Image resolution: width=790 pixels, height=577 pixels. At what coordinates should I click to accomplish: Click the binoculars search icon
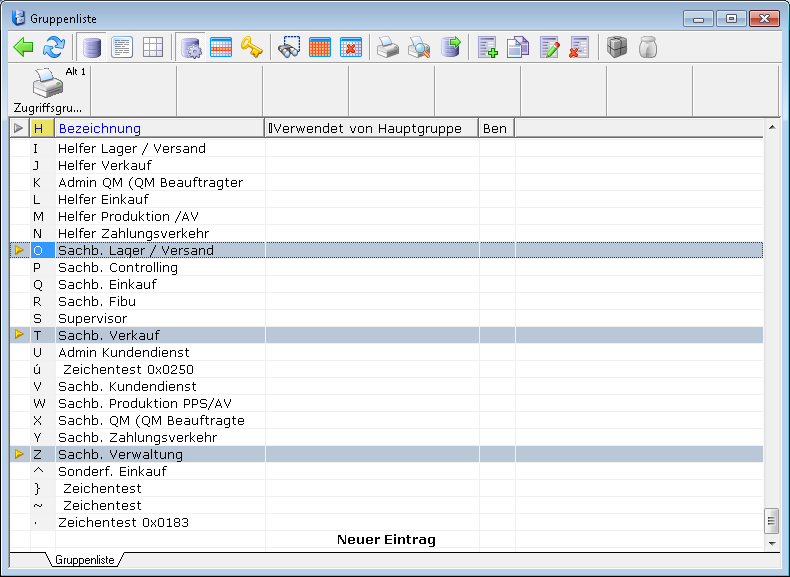click(x=290, y=47)
